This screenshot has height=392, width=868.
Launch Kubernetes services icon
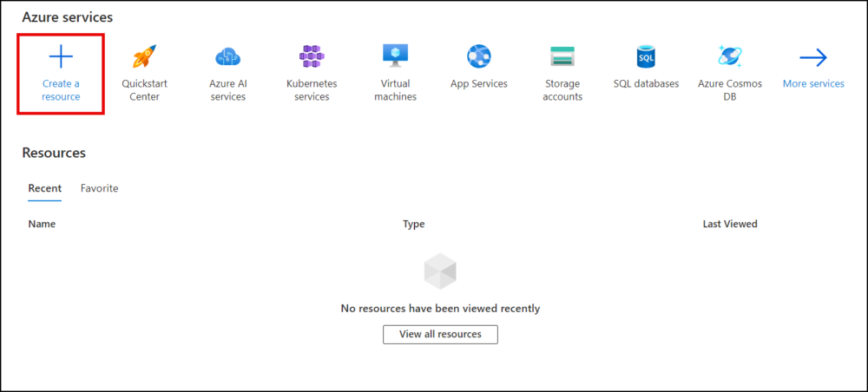312,57
